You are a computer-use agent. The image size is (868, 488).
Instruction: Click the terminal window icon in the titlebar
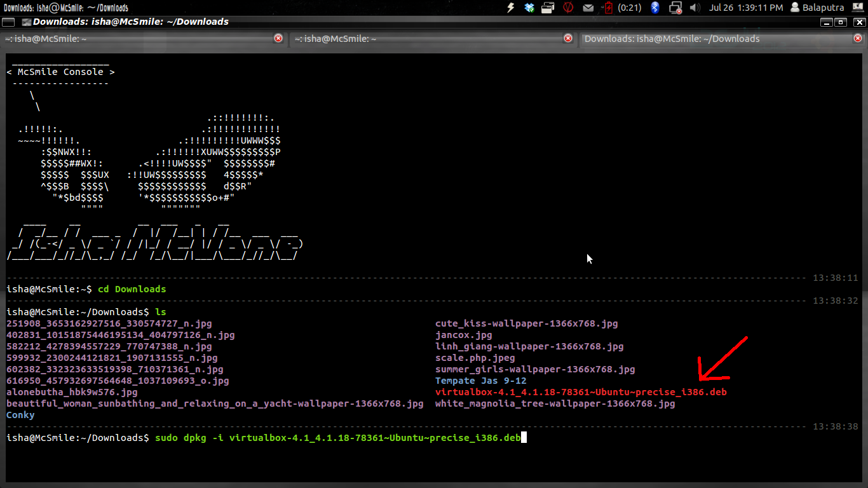25,22
